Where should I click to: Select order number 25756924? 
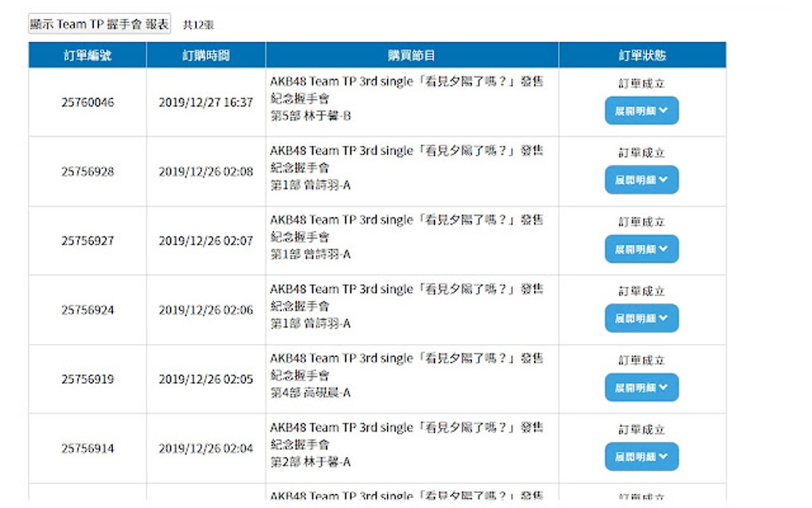(x=88, y=310)
